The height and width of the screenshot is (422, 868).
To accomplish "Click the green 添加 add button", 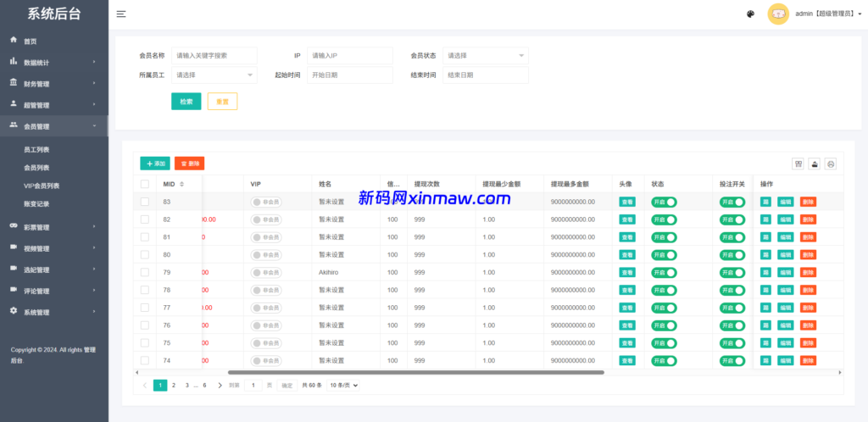I will coord(155,164).
